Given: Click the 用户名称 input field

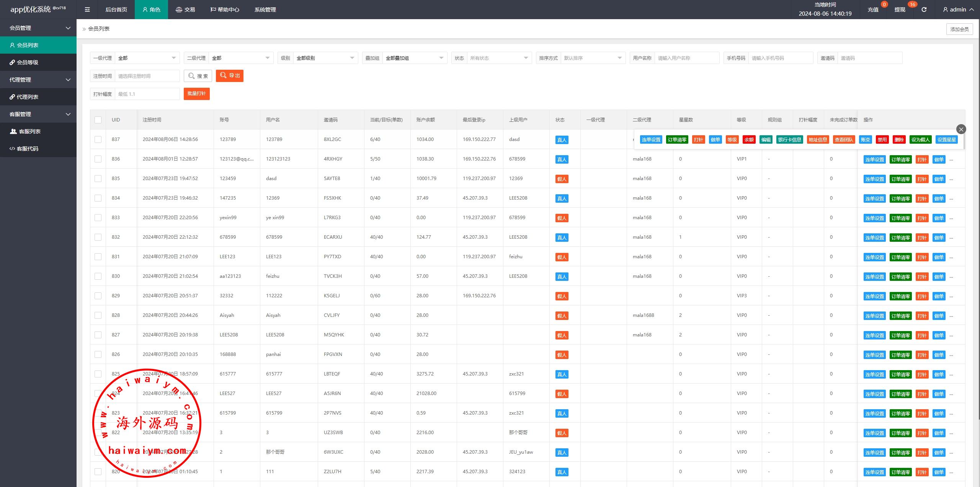Looking at the screenshot, I should 687,58.
